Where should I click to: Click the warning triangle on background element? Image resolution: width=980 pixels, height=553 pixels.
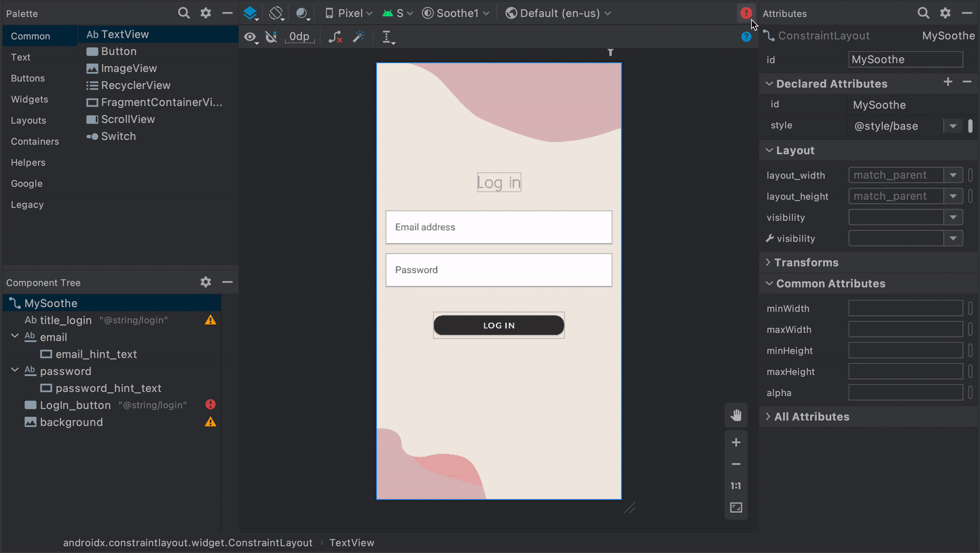[x=211, y=423]
